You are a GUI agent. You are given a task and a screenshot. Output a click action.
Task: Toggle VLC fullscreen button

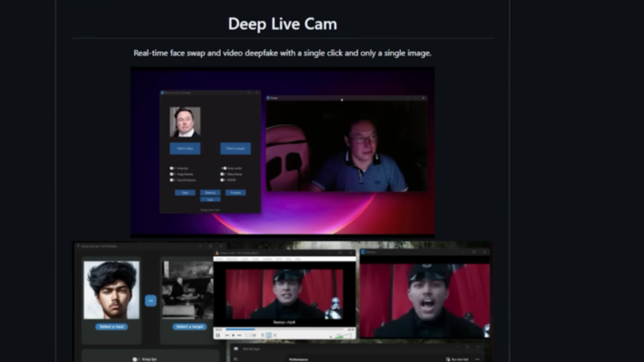[x=248, y=335]
